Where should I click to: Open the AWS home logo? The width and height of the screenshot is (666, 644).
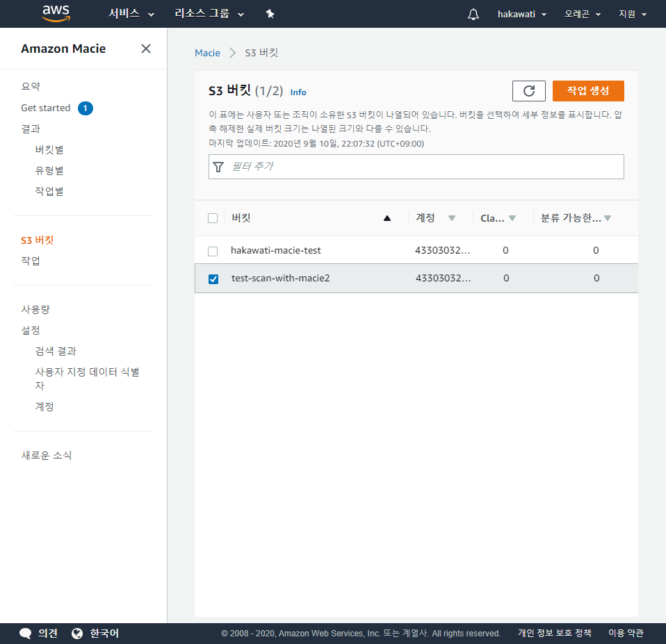tap(56, 14)
